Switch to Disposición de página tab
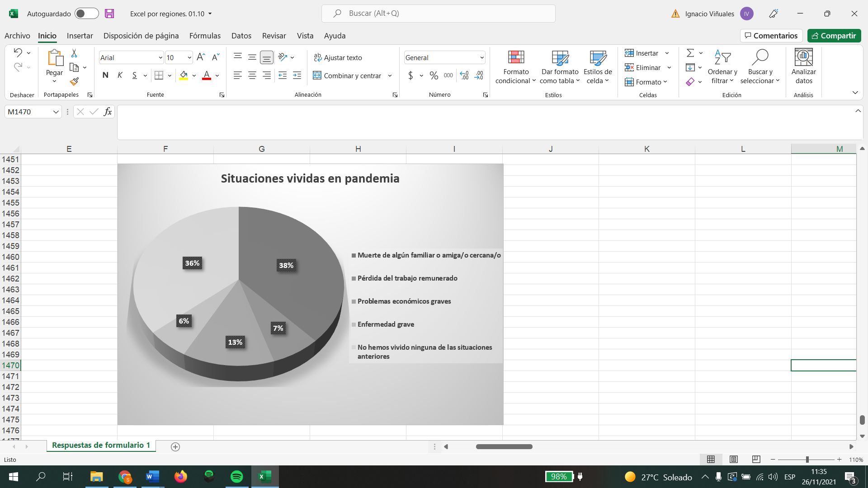The width and height of the screenshot is (868, 488). point(141,36)
